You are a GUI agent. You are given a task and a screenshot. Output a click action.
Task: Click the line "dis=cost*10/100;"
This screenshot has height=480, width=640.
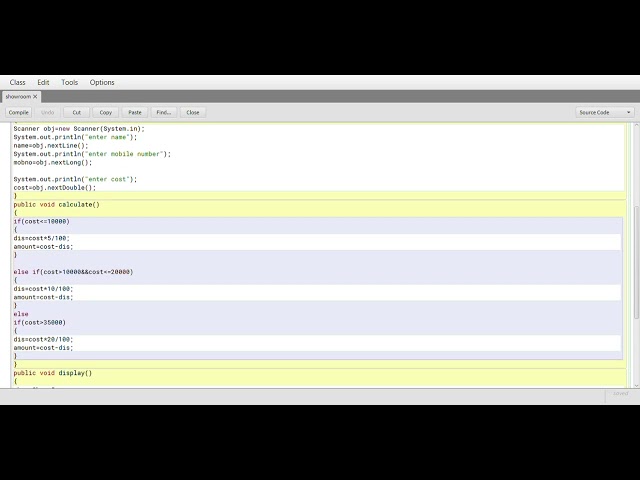click(43, 289)
